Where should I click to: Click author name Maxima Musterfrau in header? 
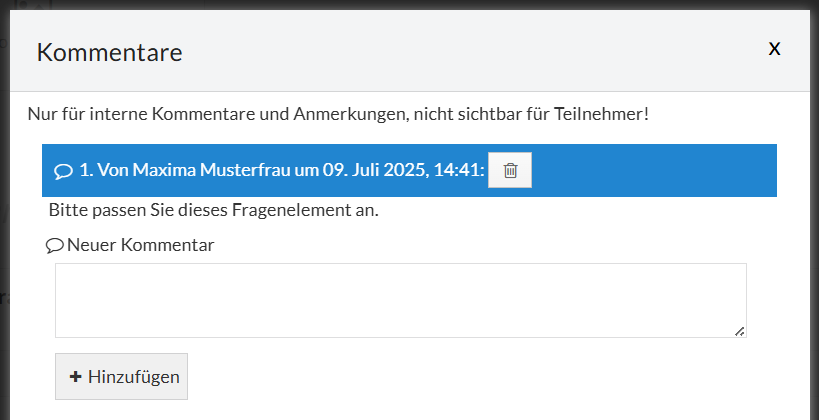tap(211, 170)
